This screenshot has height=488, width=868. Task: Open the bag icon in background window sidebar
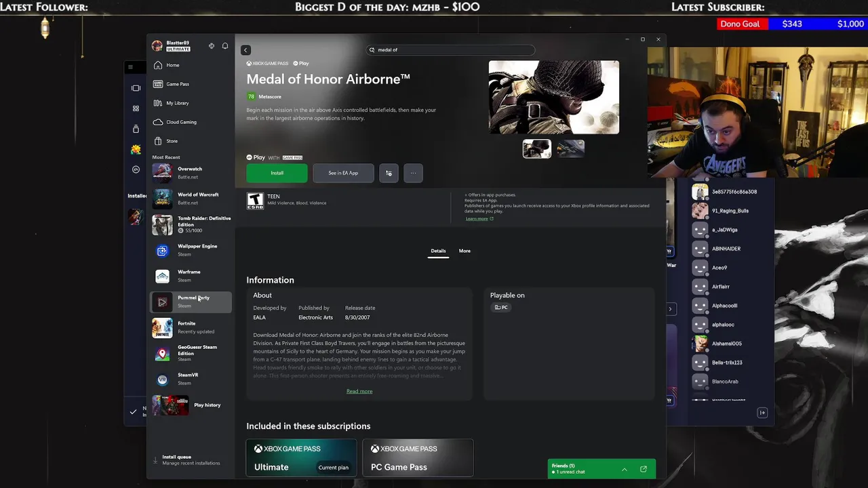(136, 129)
